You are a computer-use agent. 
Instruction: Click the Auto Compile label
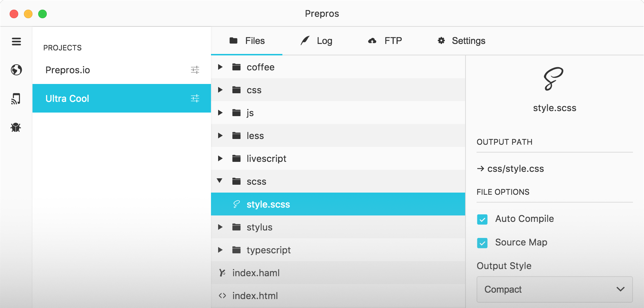point(524,219)
